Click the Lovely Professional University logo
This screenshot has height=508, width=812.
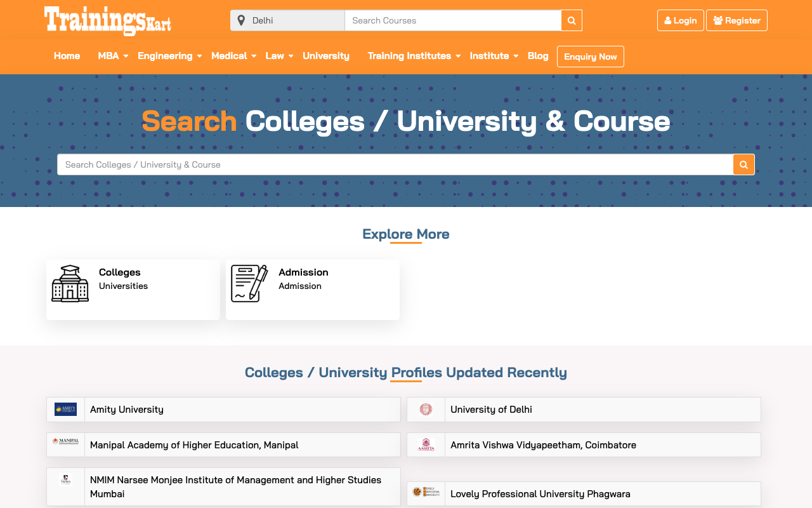point(426,491)
